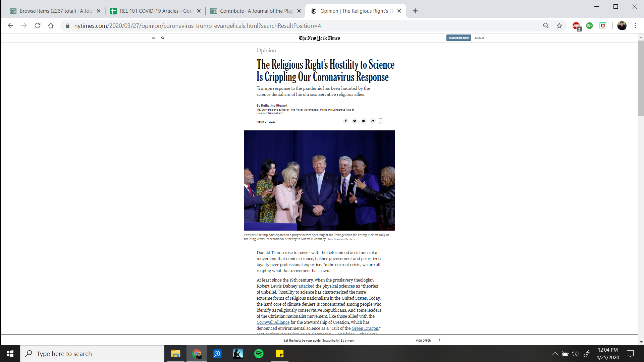Switch to Browse Items tab
The image size is (644, 362).
click(55, 11)
